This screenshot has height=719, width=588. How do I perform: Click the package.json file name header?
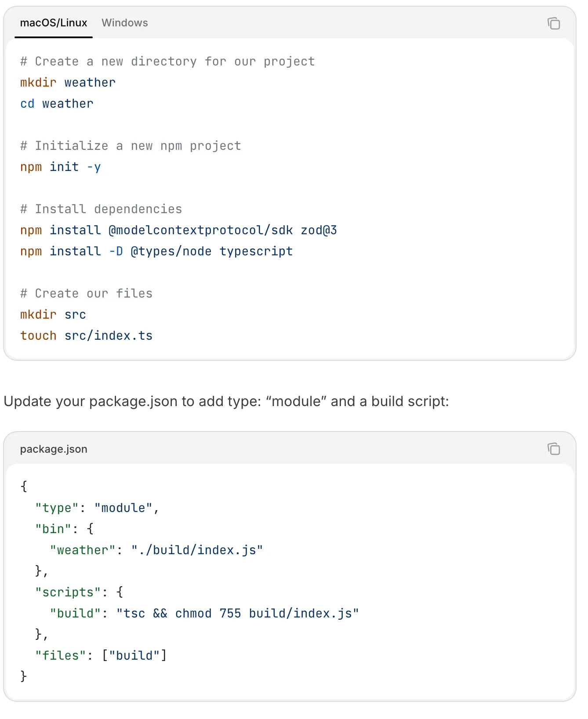[x=54, y=449]
